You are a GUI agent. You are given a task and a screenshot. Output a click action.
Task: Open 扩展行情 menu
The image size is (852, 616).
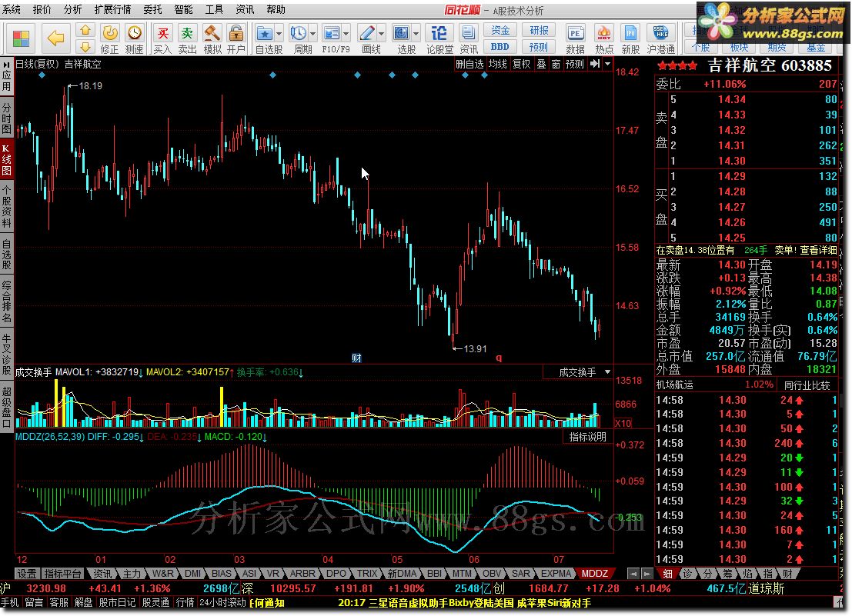(112, 9)
